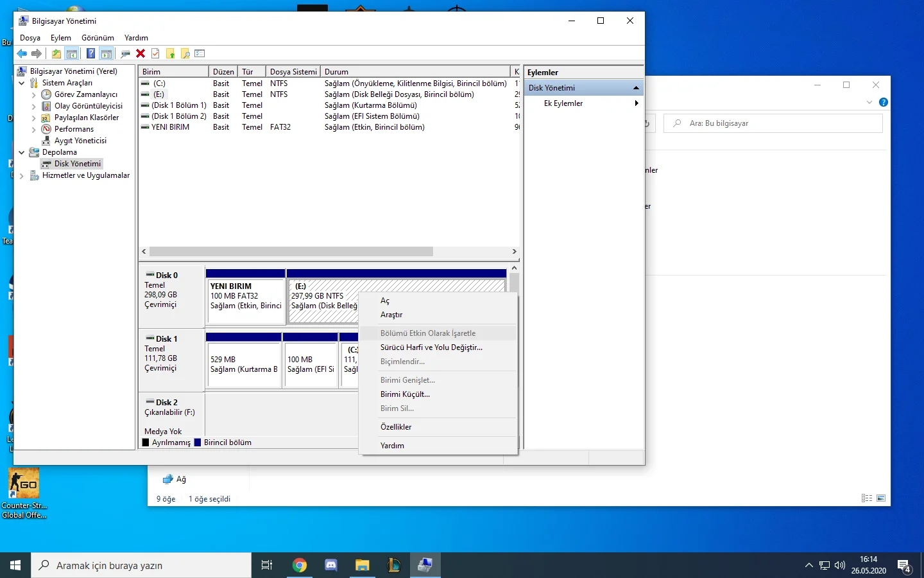The width and height of the screenshot is (924, 578).
Task: Open the Eylem menu
Action: 61,38
